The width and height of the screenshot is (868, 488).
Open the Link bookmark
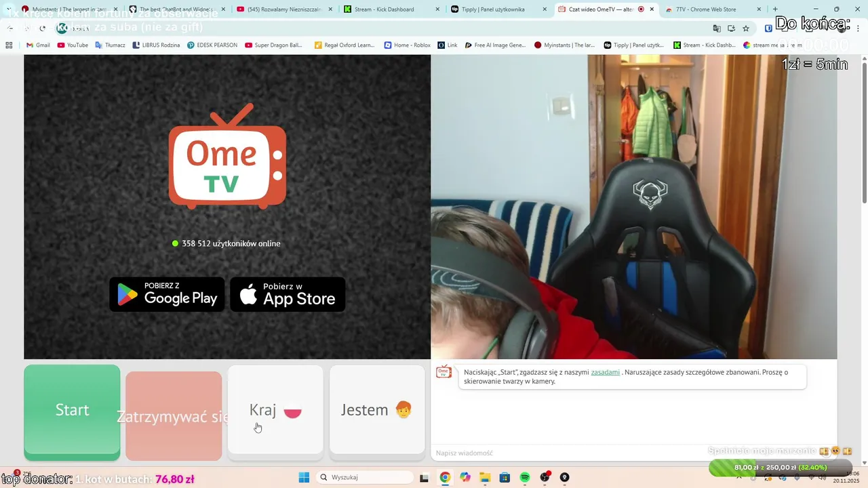click(x=448, y=45)
